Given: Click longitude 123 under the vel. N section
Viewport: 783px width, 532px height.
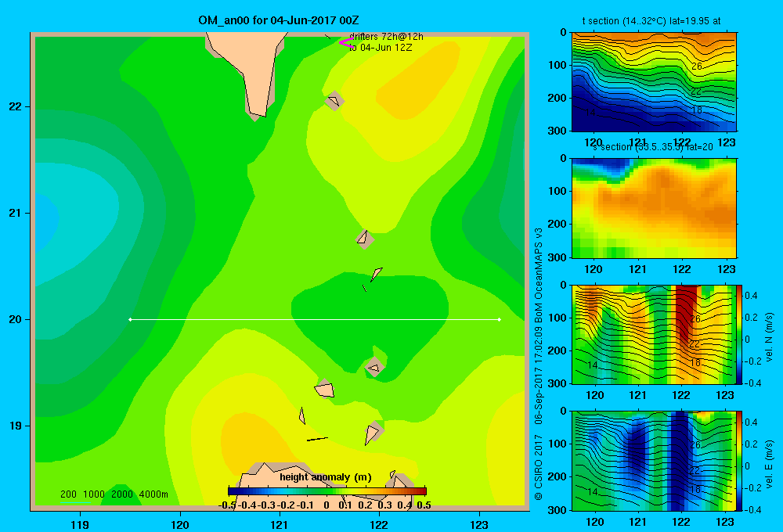Looking at the screenshot, I should tap(725, 395).
